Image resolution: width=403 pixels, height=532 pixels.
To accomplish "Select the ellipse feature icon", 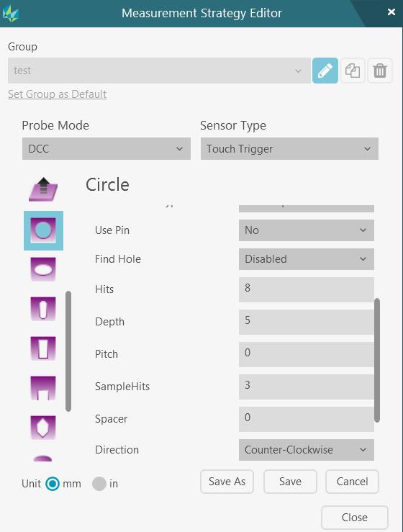I will pos(43,269).
